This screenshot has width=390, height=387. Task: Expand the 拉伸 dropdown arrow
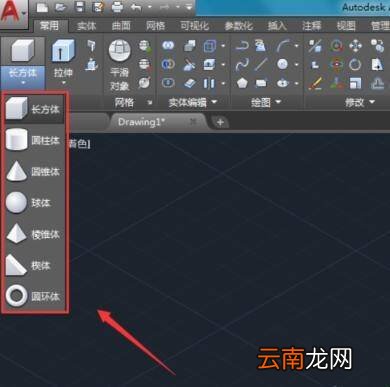tap(63, 83)
